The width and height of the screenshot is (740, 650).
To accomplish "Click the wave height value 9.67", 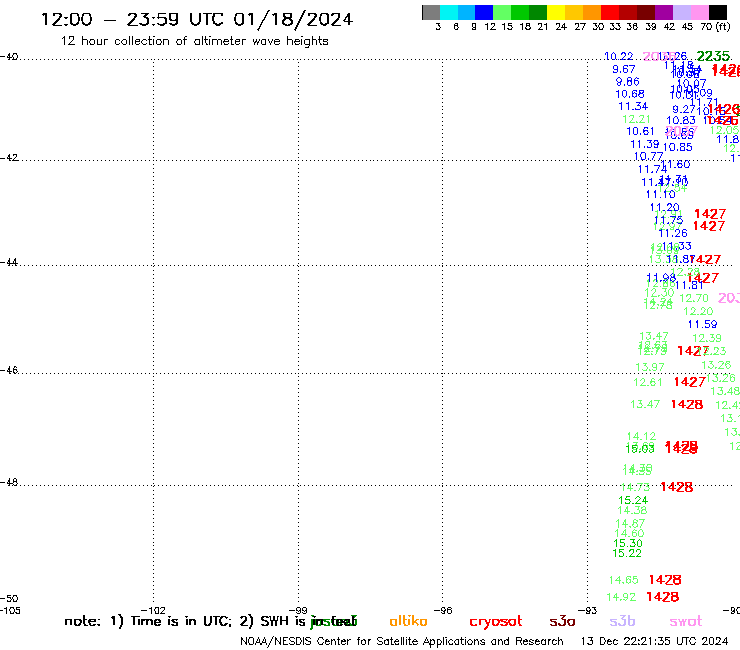I will point(624,69).
